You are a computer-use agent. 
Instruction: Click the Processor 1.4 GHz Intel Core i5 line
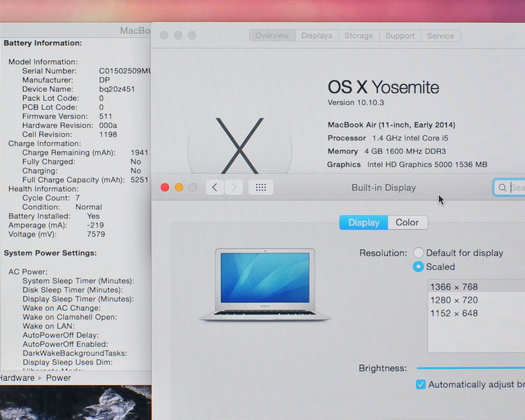(x=388, y=138)
